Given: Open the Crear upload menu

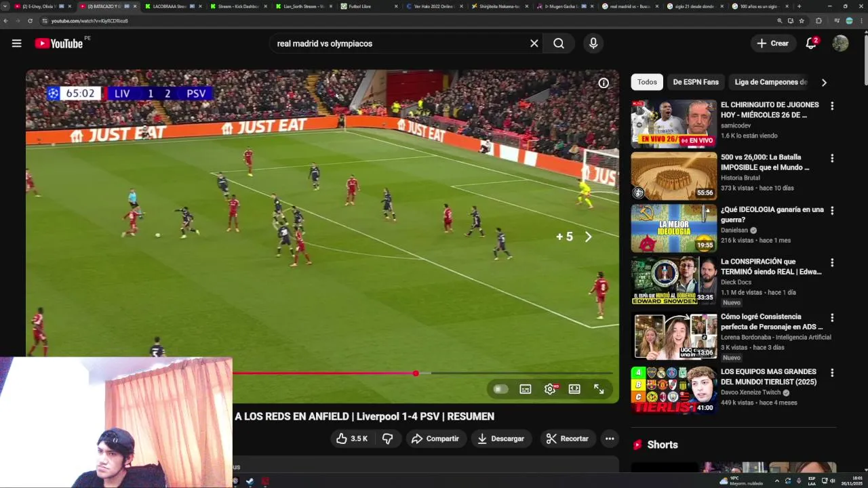Looking at the screenshot, I should click(773, 43).
